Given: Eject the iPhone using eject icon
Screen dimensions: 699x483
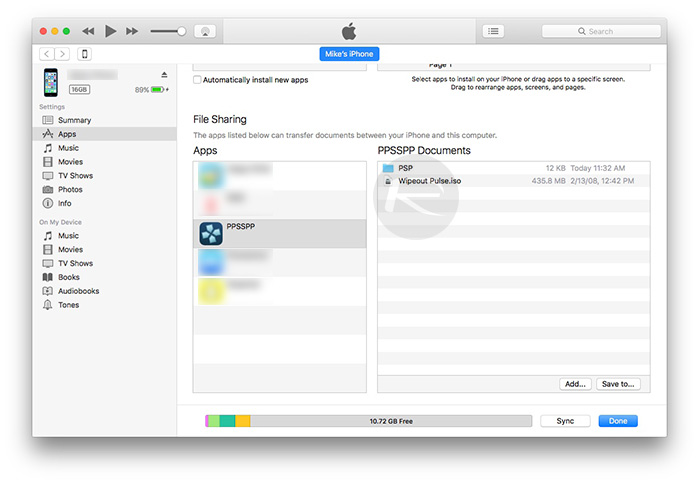Looking at the screenshot, I should click(165, 75).
